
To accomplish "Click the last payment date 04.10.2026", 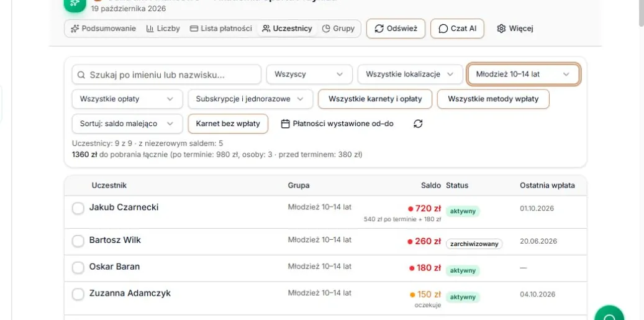I will click(538, 294).
